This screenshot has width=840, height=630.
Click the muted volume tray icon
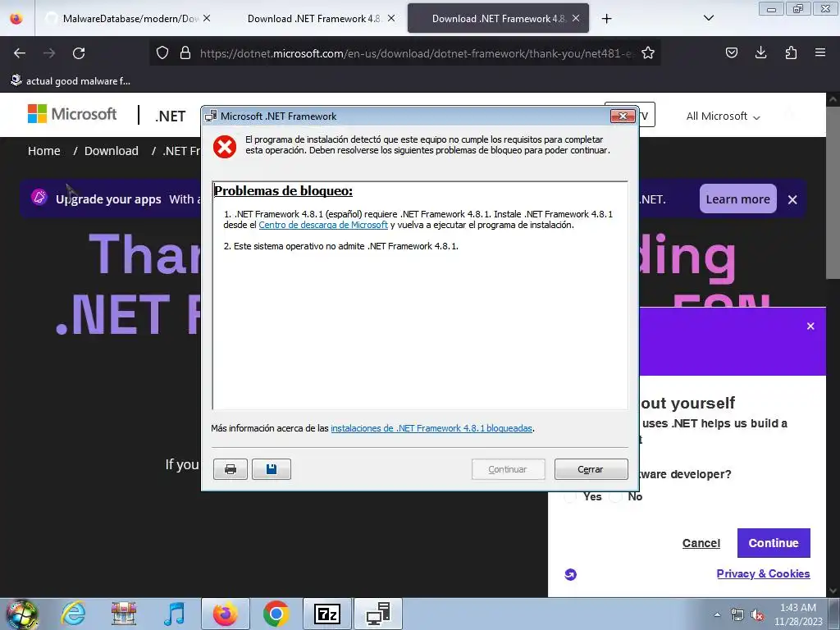[x=757, y=615]
